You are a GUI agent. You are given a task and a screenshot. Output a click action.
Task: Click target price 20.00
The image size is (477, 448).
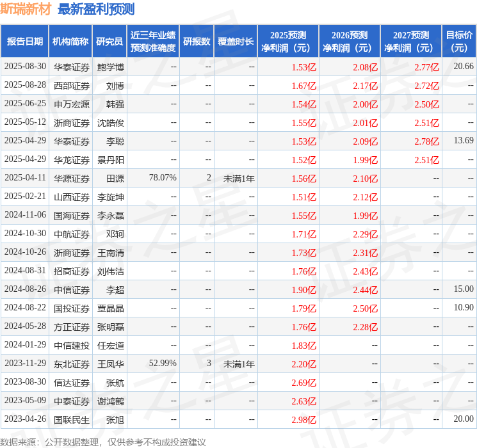[464, 419]
